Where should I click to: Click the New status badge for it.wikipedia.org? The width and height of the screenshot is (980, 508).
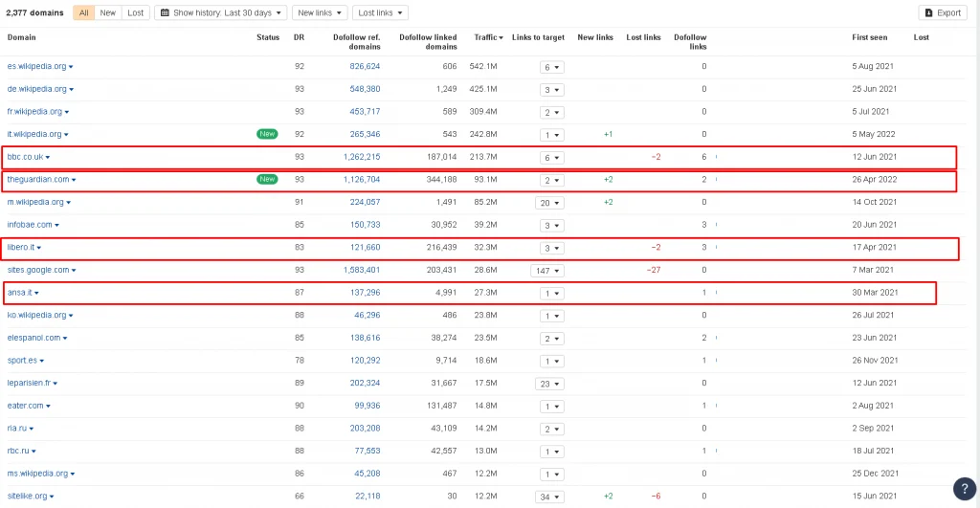267,134
